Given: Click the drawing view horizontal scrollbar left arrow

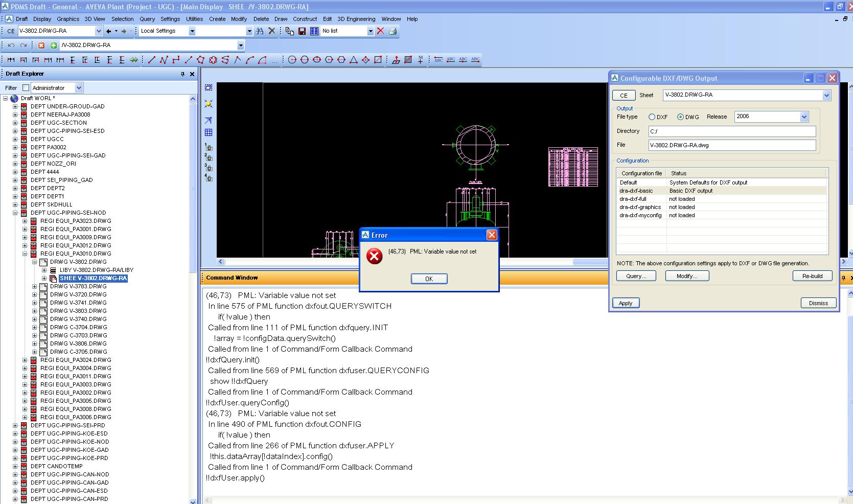Looking at the screenshot, I should (x=221, y=262).
